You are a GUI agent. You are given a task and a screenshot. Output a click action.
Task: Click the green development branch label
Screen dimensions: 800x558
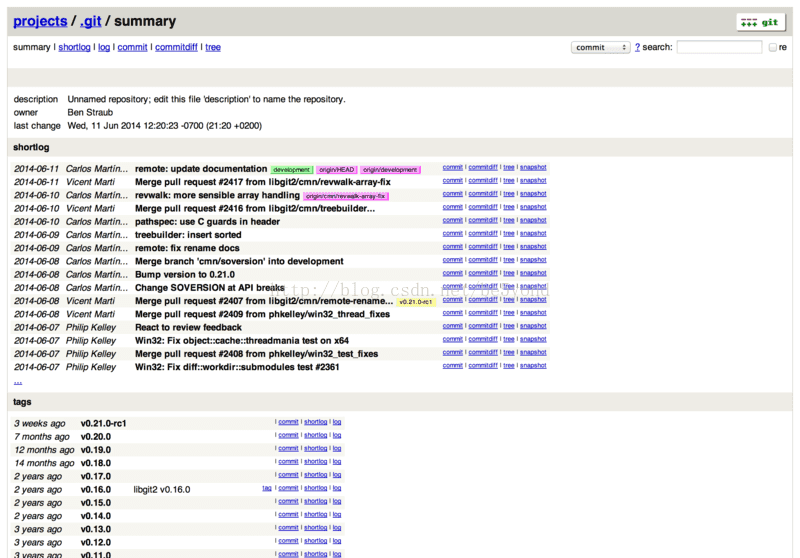click(291, 170)
